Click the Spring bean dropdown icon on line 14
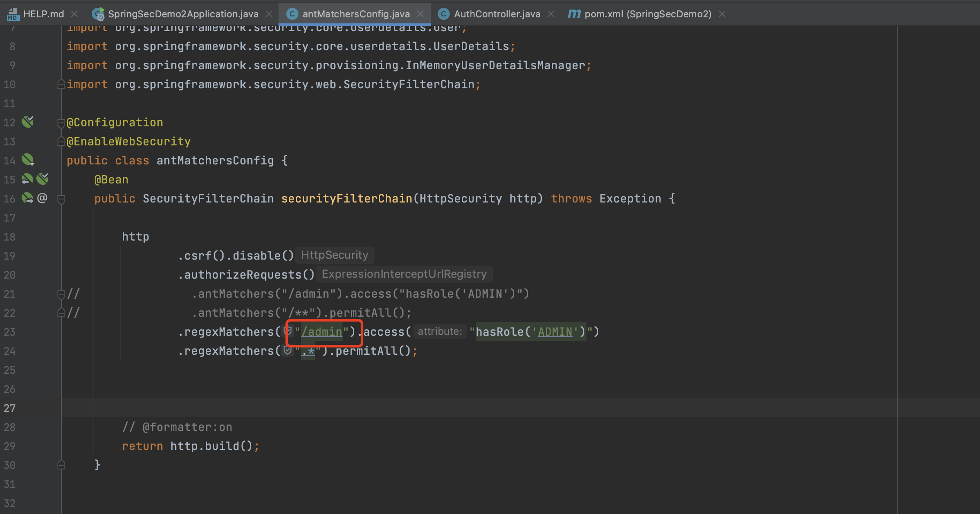The image size is (980, 514). click(28, 160)
